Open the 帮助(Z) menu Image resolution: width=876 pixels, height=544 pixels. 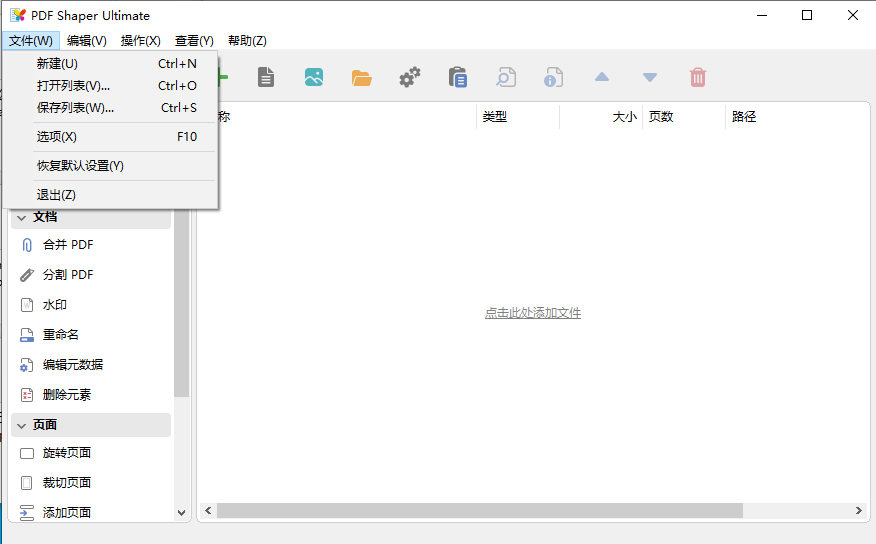pyautogui.click(x=247, y=40)
